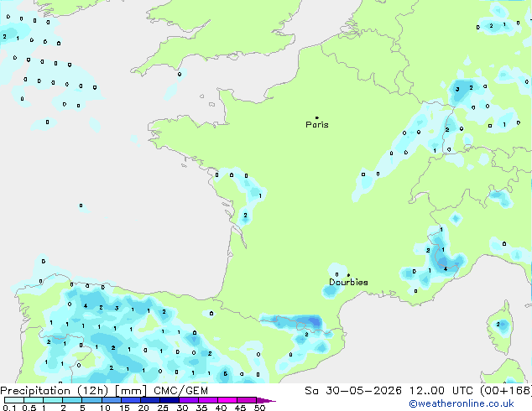
Task: Click the 25 legend scale value
Action: (x=163, y=408)
